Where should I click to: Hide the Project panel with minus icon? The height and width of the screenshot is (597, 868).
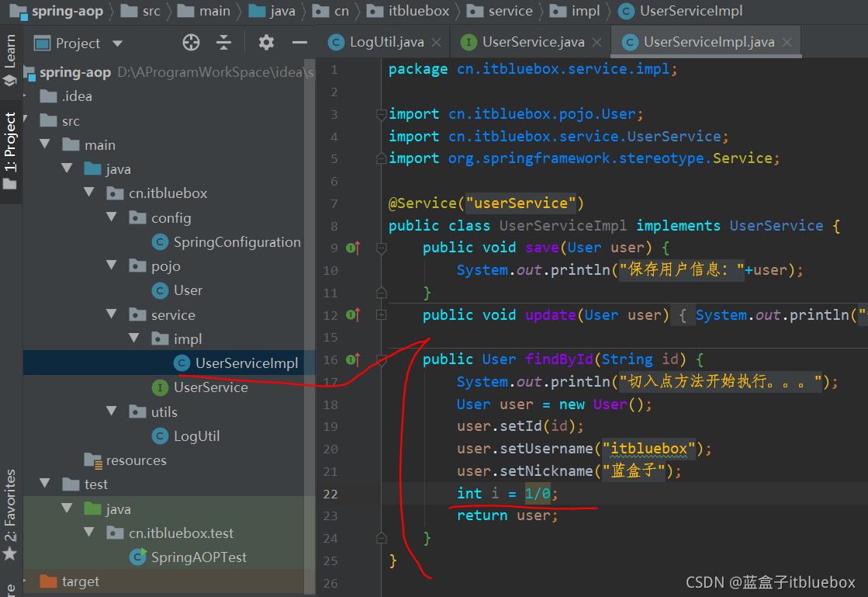(299, 43)
